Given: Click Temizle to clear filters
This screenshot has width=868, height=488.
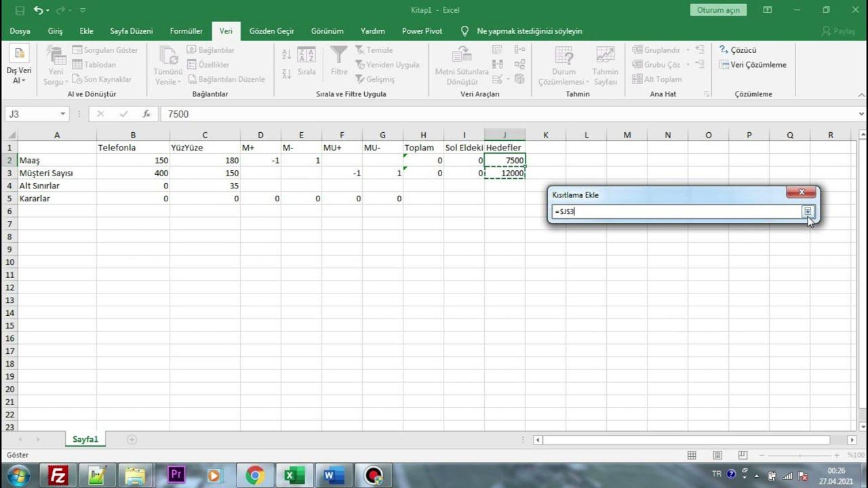Looking at the screenshot, I should tap(374, 50).
